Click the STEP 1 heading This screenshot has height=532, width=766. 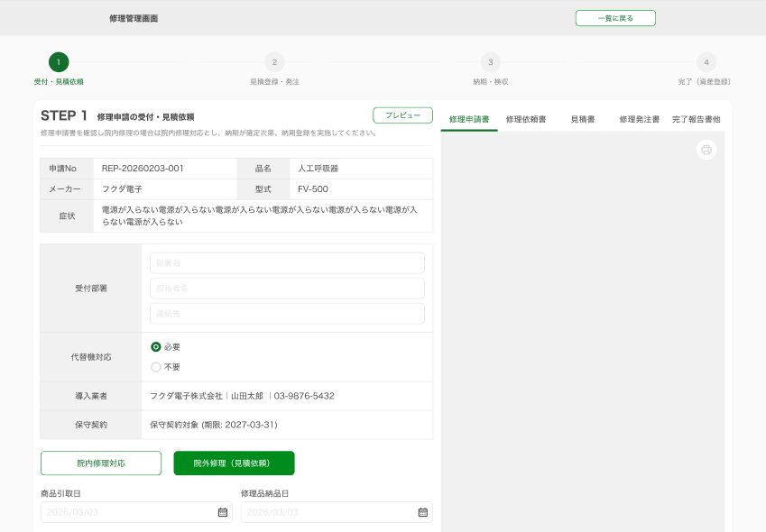(x=64, y=115)
